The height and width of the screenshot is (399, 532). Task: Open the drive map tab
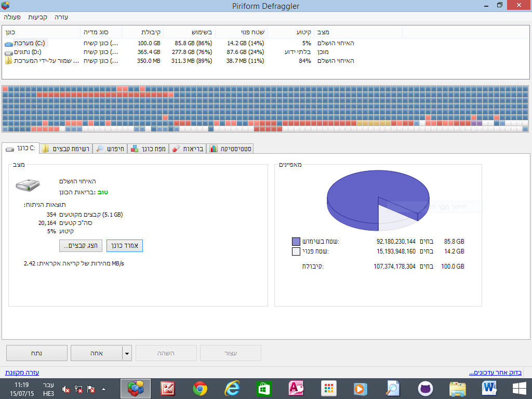point(148,149)
